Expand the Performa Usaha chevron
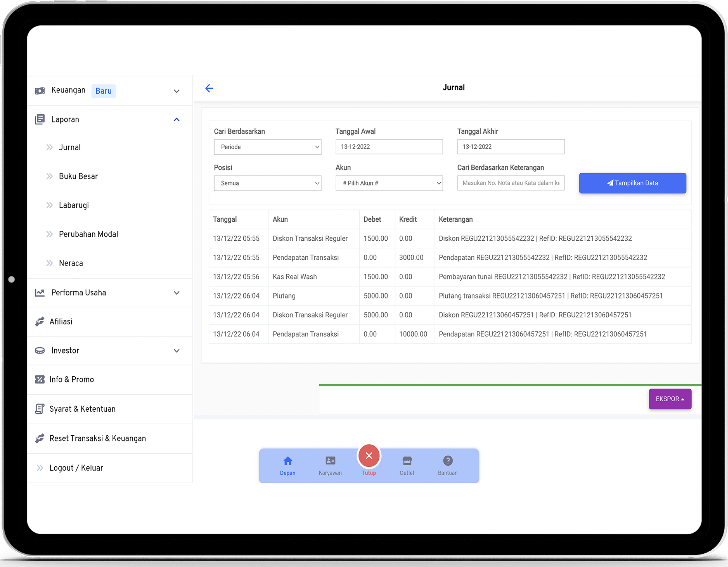Screen dimensions: 728x567 click(x=177, y=293)
